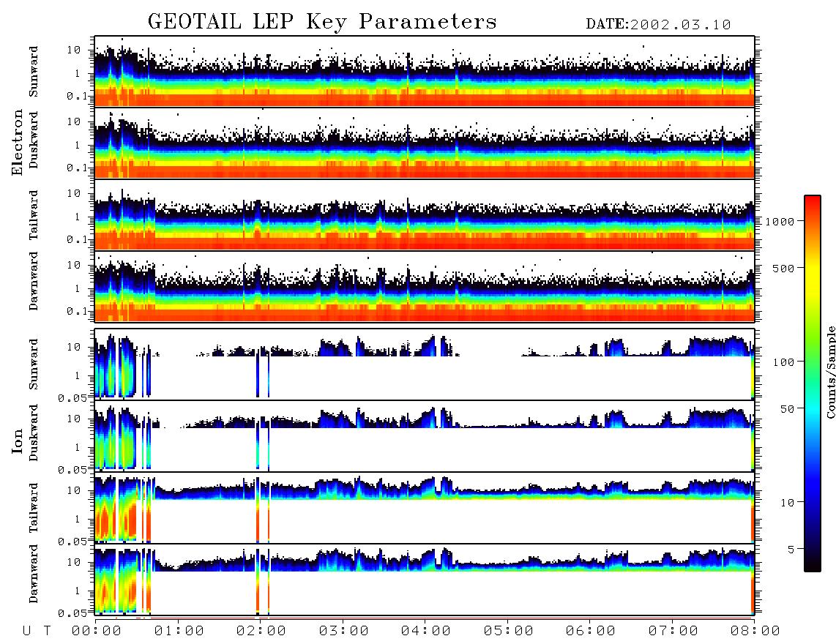Viewport: 836px width, 644px height.
Task: Click the 06:00 time tick label
Action: tap(591, 632)
